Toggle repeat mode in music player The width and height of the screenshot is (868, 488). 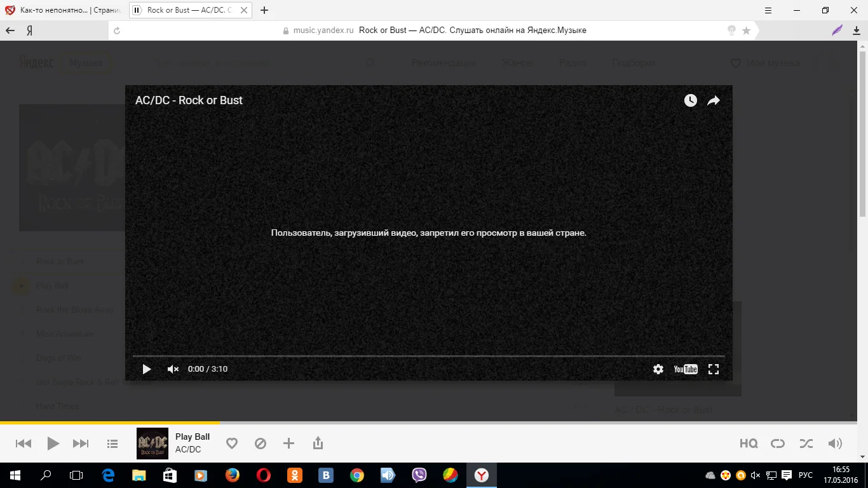coord(778,444)
